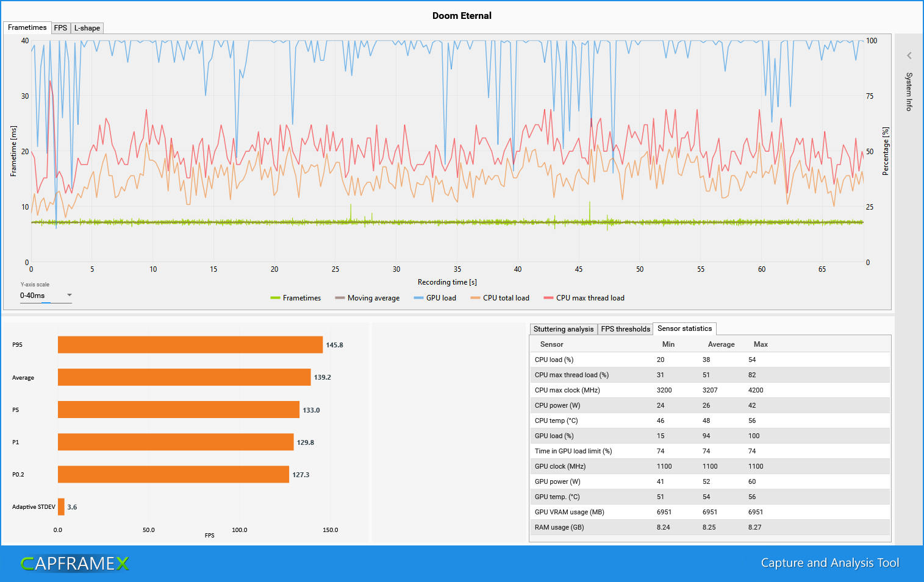Select the CPU max thread load (%) row

[710, 375]
